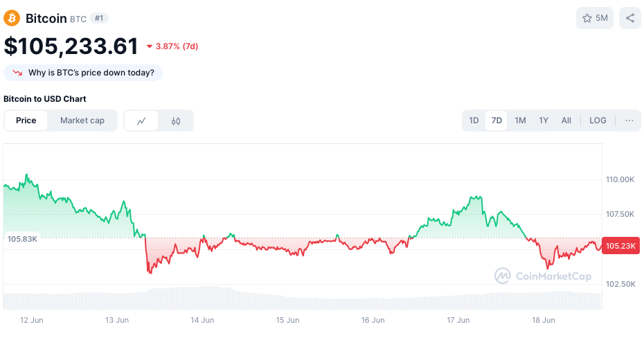Choose the 1Y time range

tap(544, 121)
